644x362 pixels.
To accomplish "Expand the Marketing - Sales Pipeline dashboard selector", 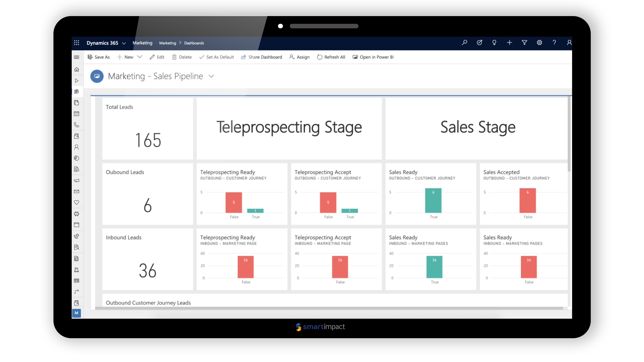I will [211, 76].
